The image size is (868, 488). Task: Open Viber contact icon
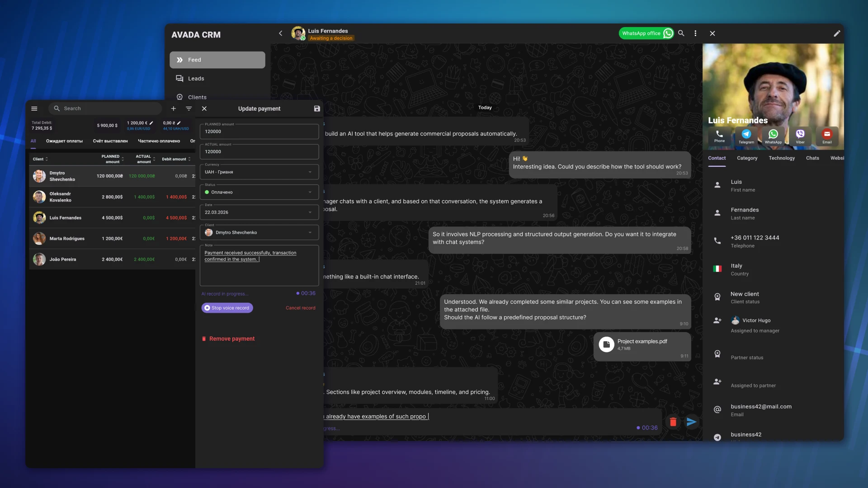click(800, 135)
